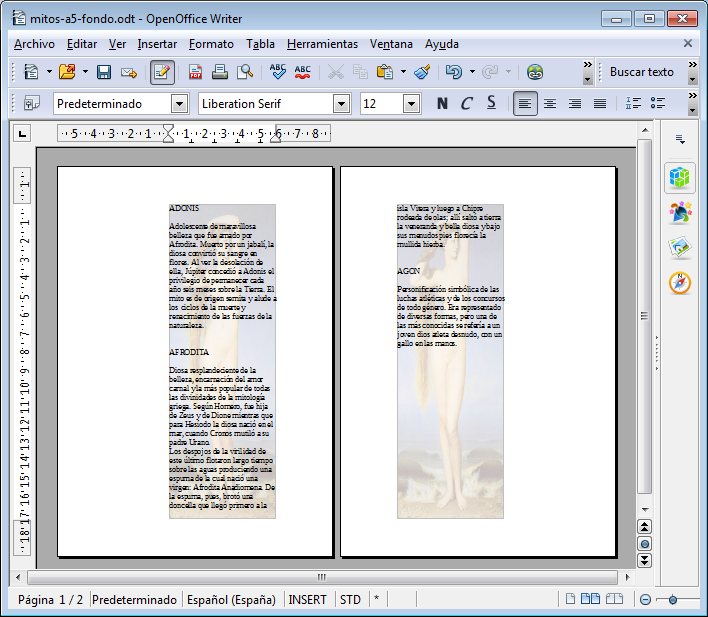Open the Gallery sidebar icon

point(680,248)
